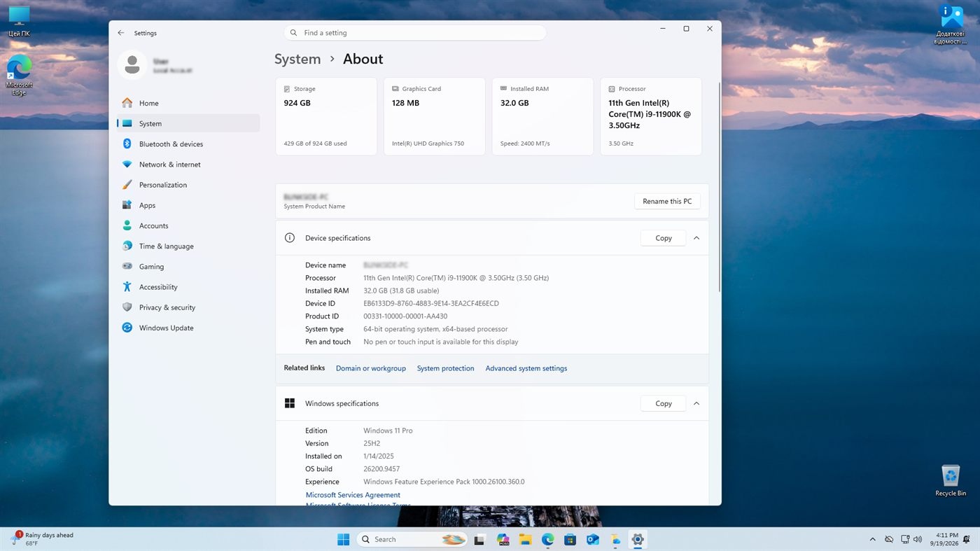Open Microsoft Edge from taskbar
980x551 pixels.
tap(547, 539)
